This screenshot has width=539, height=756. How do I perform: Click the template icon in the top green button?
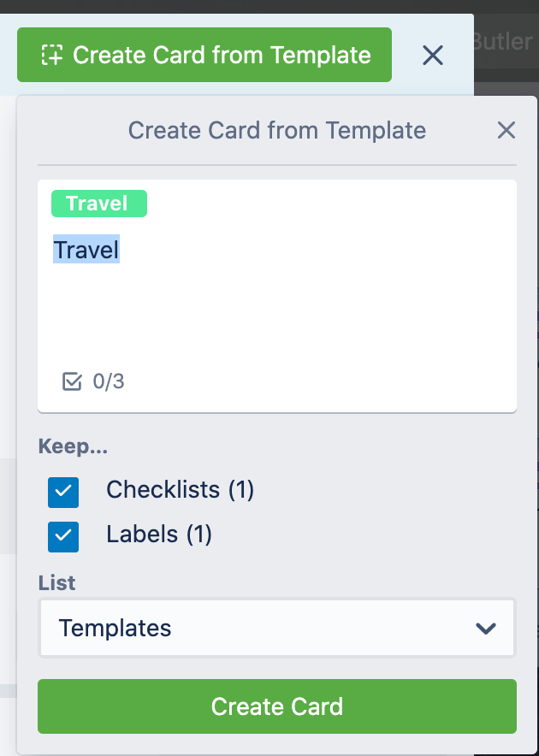click(51, 55)
